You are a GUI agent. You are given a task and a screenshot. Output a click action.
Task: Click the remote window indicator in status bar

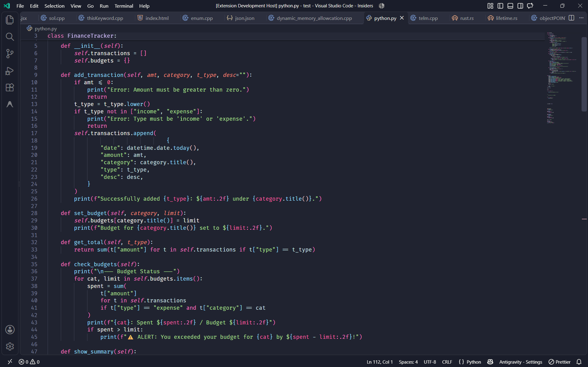click(10, 362)
